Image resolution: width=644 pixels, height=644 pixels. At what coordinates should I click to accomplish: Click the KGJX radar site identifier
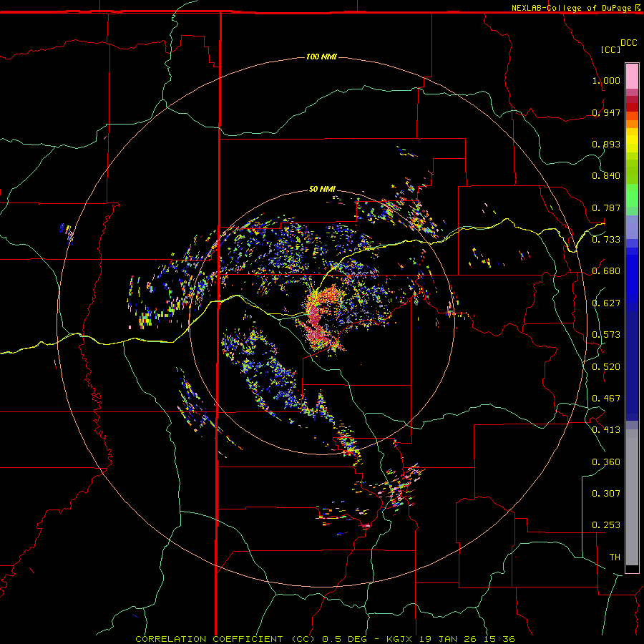click(x=401, y=639)
